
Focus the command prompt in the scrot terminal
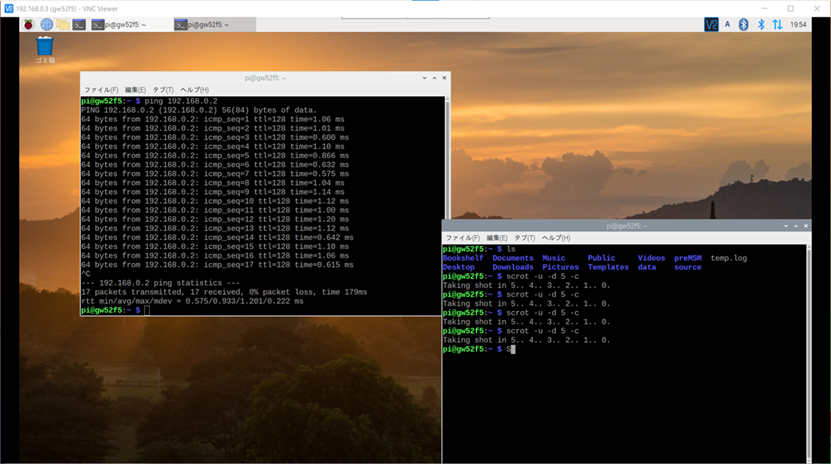[x=512, y=349]
